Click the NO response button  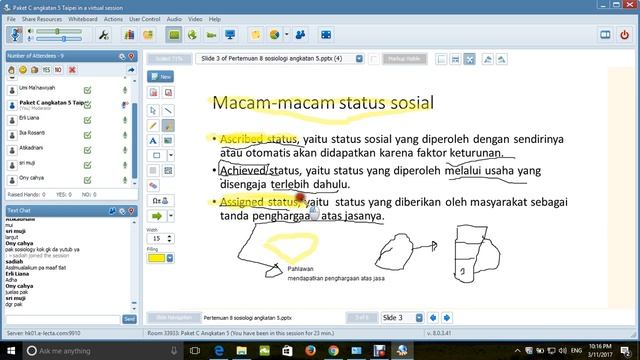pyautogui.click(x=58, y=70)
